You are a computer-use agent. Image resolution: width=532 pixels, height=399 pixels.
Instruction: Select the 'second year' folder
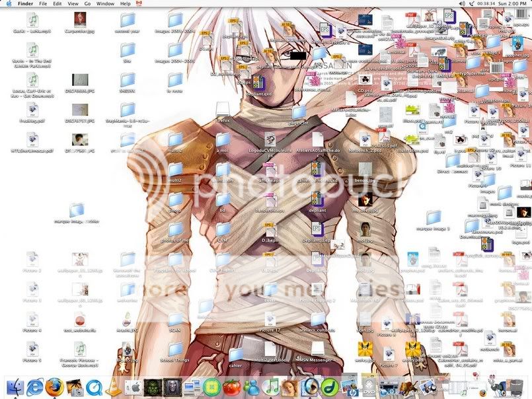tap(128, 20)
